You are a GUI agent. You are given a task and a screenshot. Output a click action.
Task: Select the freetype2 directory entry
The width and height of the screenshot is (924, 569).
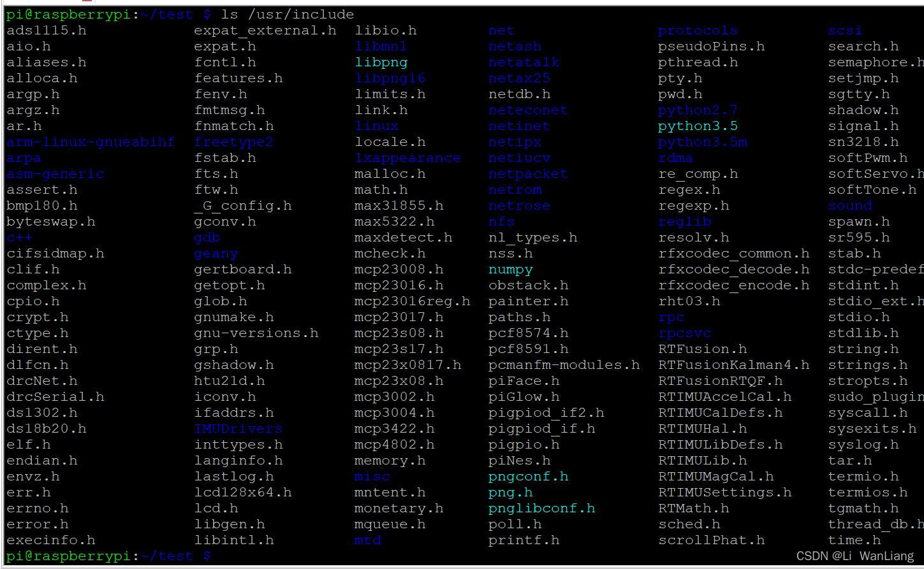pos(235,141)
